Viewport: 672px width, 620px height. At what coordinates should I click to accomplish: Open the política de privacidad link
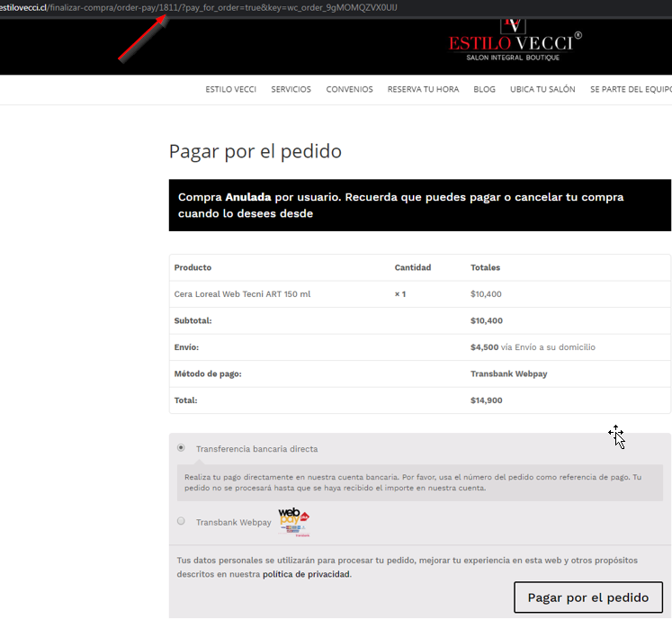(306, 574)
